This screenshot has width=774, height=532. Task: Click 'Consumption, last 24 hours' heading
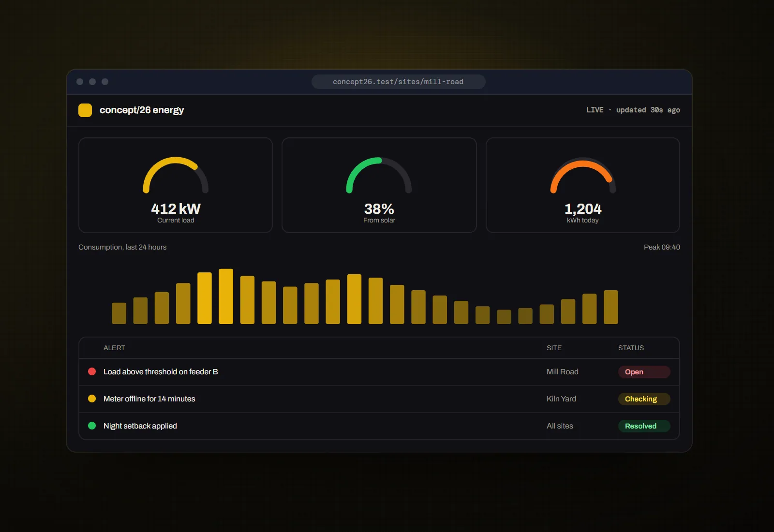pyautogui.click(x=122, y=247)
